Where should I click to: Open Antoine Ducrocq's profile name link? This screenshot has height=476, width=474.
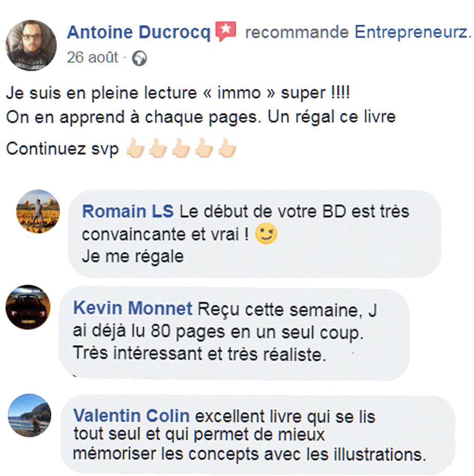point(139,32)
